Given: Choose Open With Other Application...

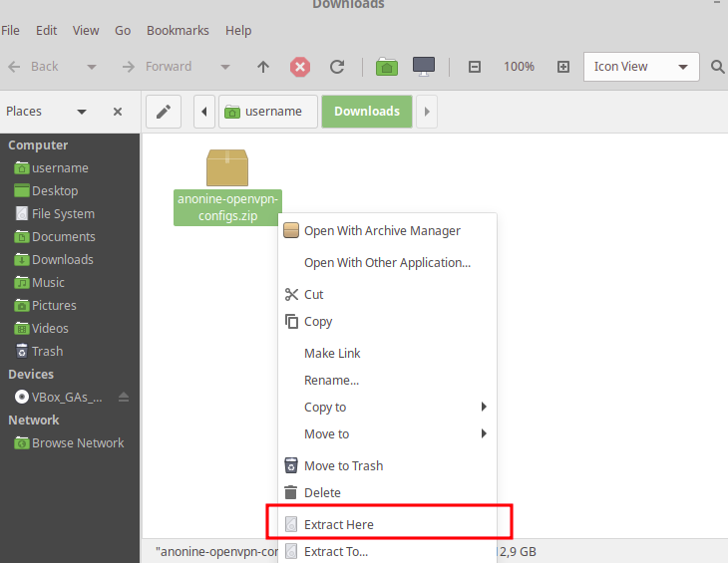Looking at the screenshot, I should (387, 262).
